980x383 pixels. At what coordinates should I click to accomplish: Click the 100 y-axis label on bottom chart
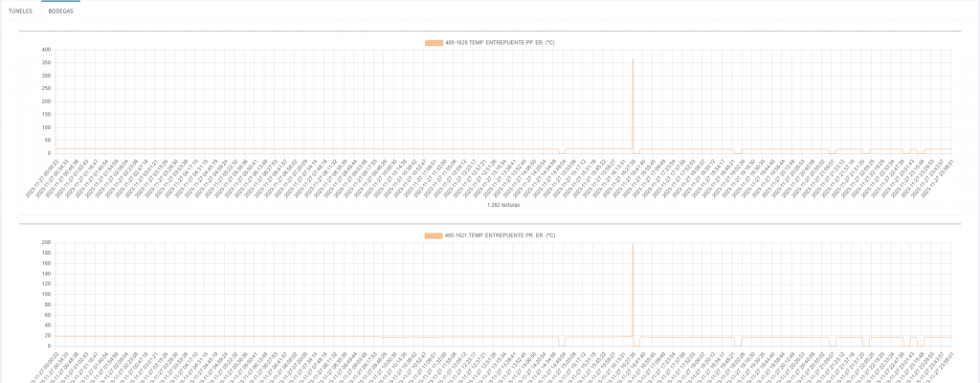tap(45, 294)
